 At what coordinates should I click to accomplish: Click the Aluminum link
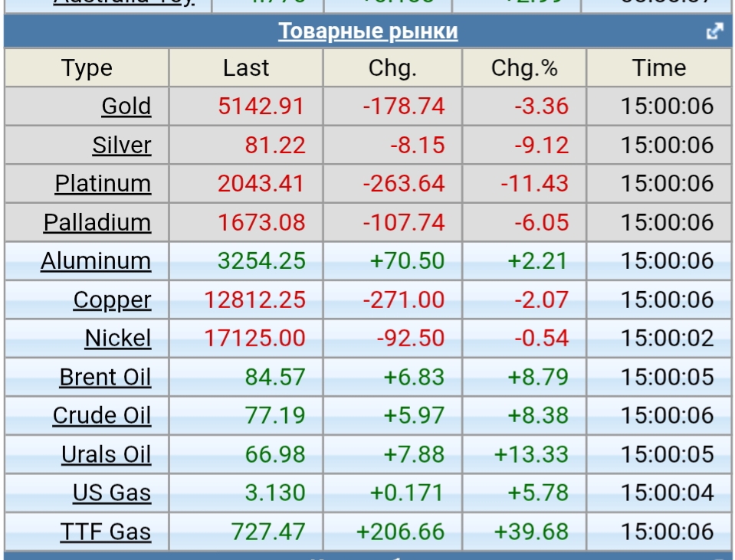point(96,261)
